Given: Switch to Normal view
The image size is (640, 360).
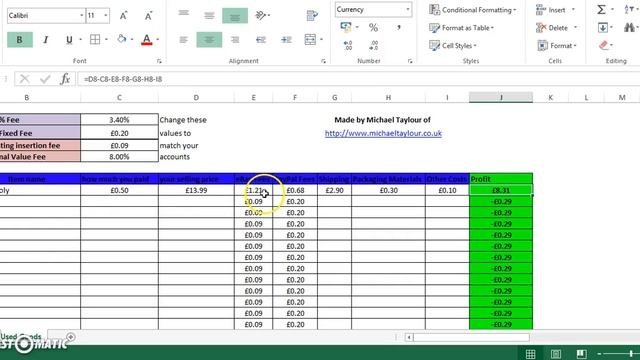Looking at the screenshot, I should click(530, 354).
